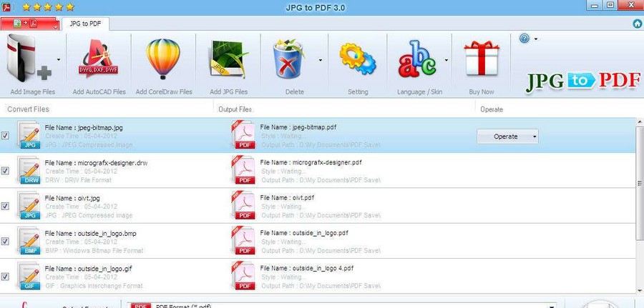
Task: Select output text File Name : outside_in_logo.pdf
Action: [304, 233]
